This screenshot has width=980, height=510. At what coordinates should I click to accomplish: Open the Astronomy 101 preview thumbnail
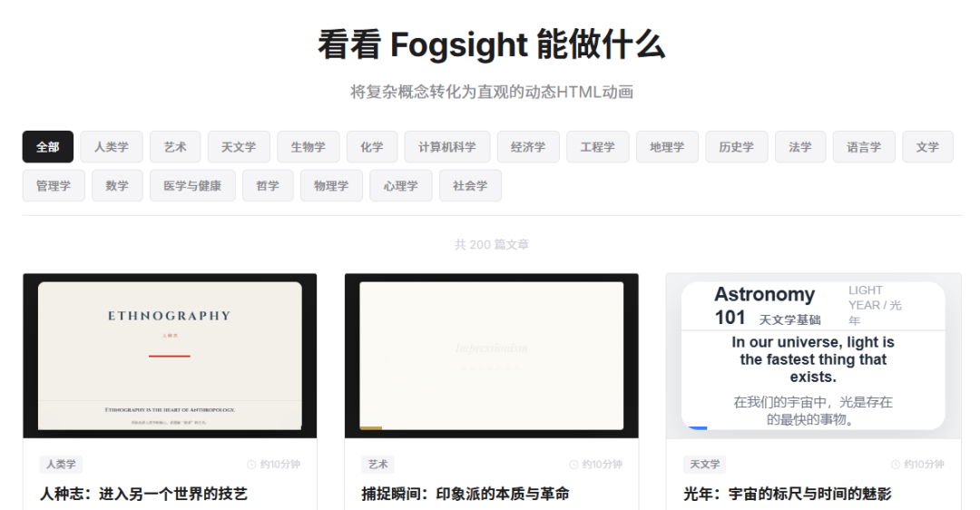(x=814, y=356)
